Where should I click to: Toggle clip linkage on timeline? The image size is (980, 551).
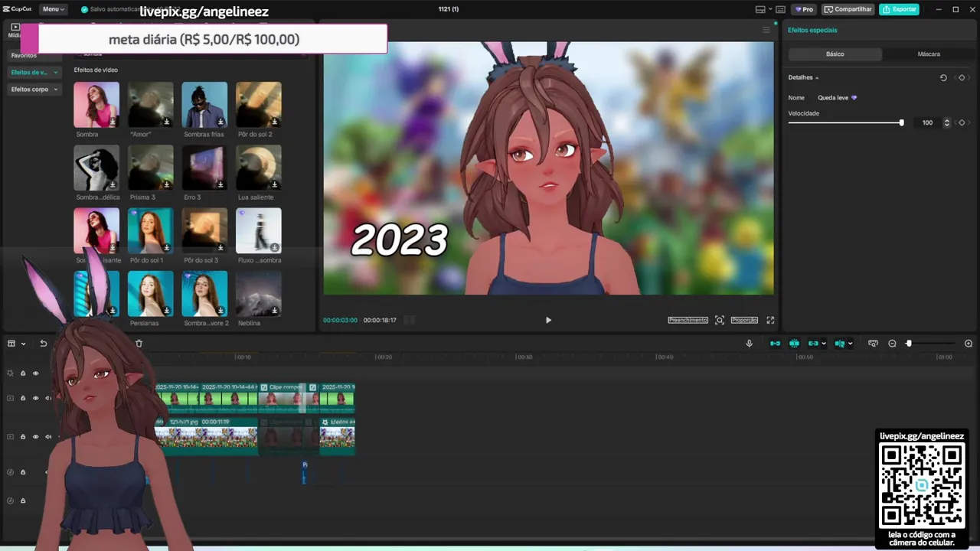[813, 344]
